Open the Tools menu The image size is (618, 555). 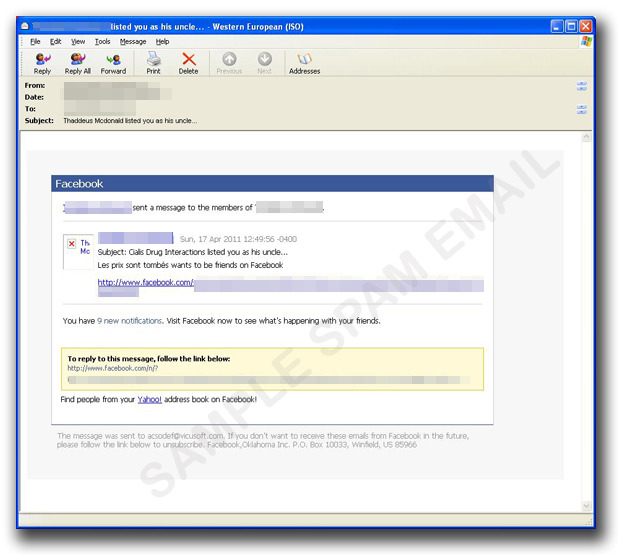point(102,41)
